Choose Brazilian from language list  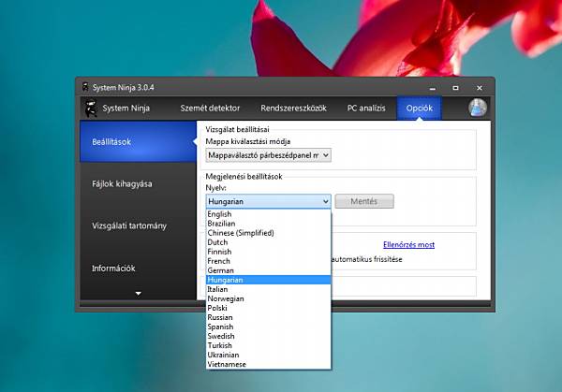coord(269,224)
